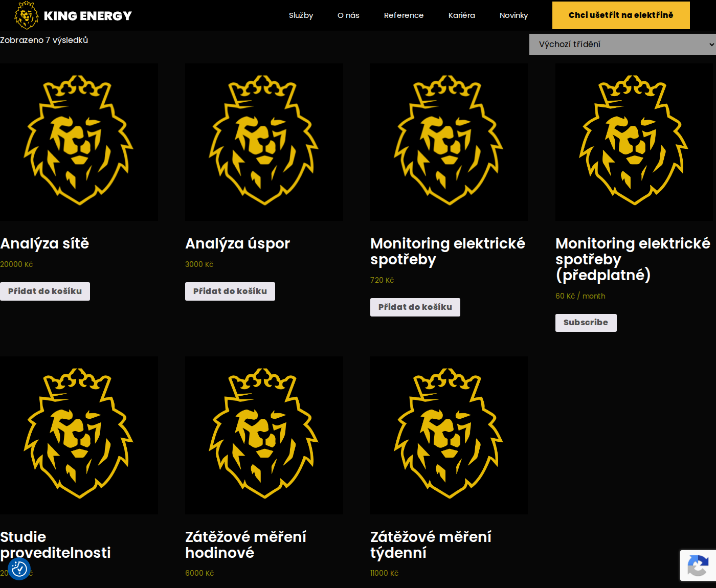Open the Analýza úspor product image

coord(264,142)
